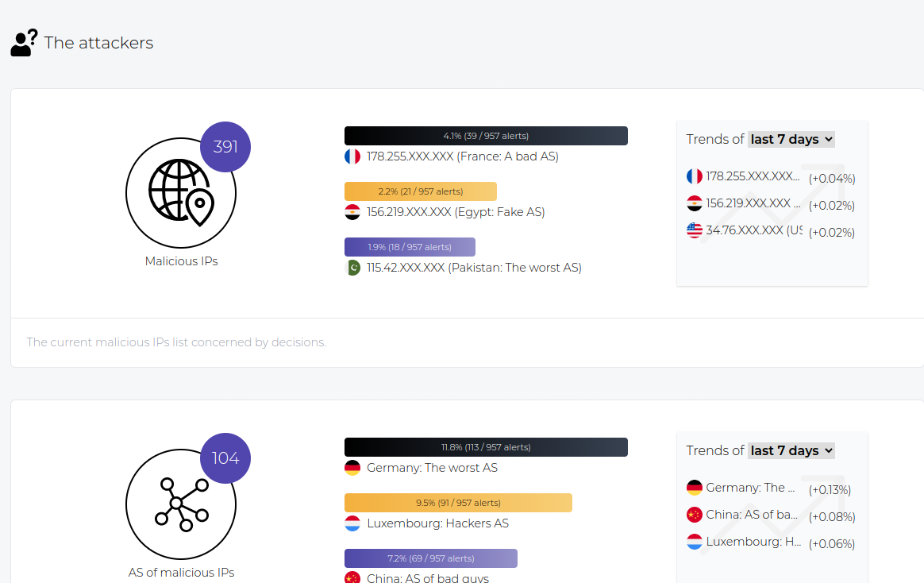This screenshot has width=924, height=583.
Task: Click the France flag in the top trends panel
Action: [695, 176]
